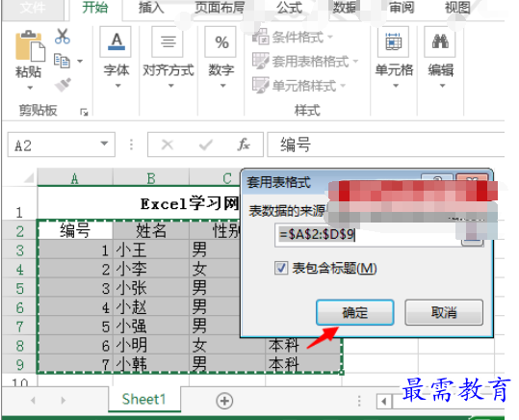This screenshot has height=420, width=519.
Task: Click the 取消 button in dialog
Action: [x=444, y=312]
